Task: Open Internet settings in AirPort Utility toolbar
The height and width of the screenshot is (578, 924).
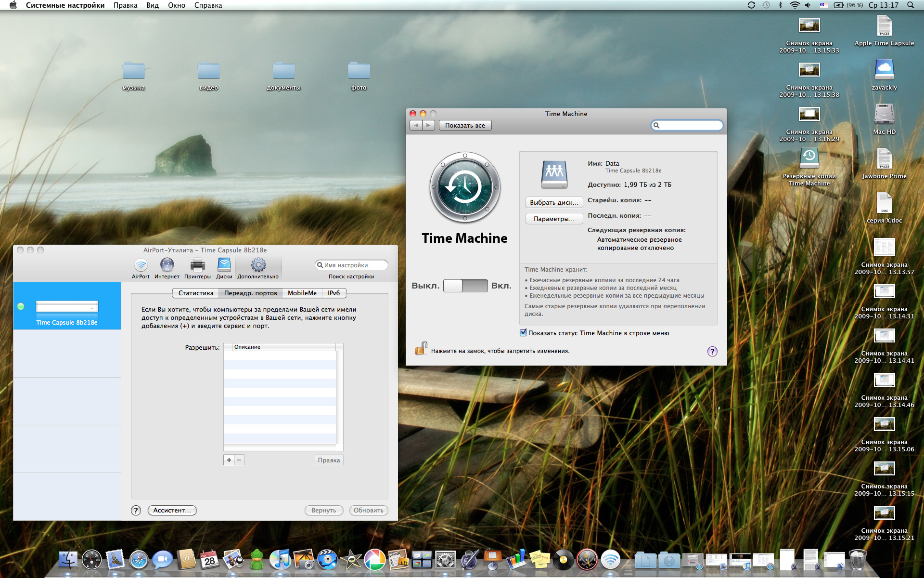Action: pos(167,268)
